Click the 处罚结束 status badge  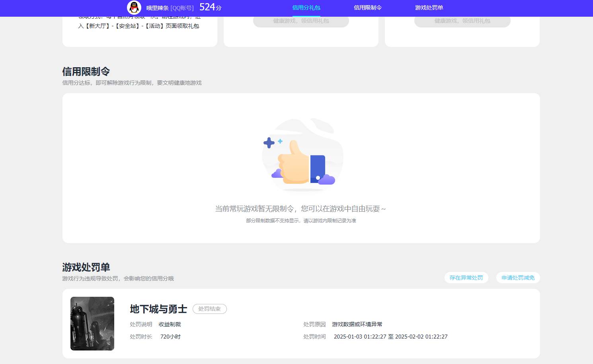tap(210, 309)
